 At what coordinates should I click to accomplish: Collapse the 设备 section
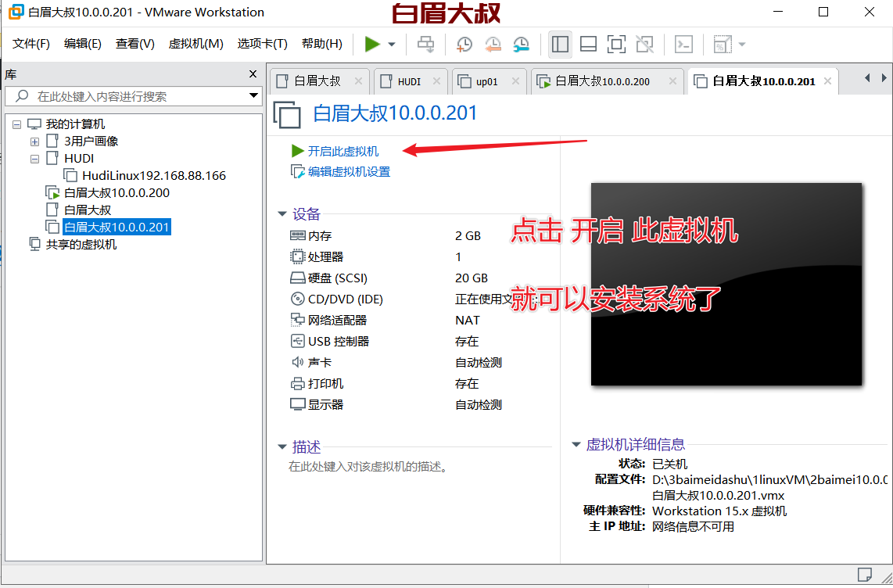[282, 214]
